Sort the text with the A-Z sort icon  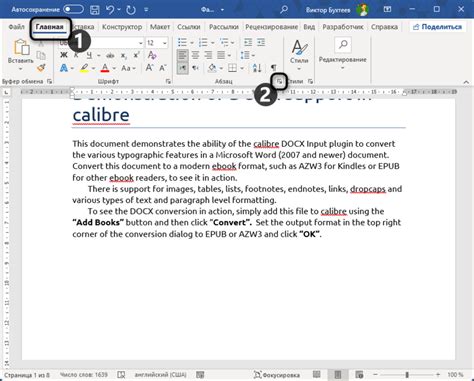point(257,68)
